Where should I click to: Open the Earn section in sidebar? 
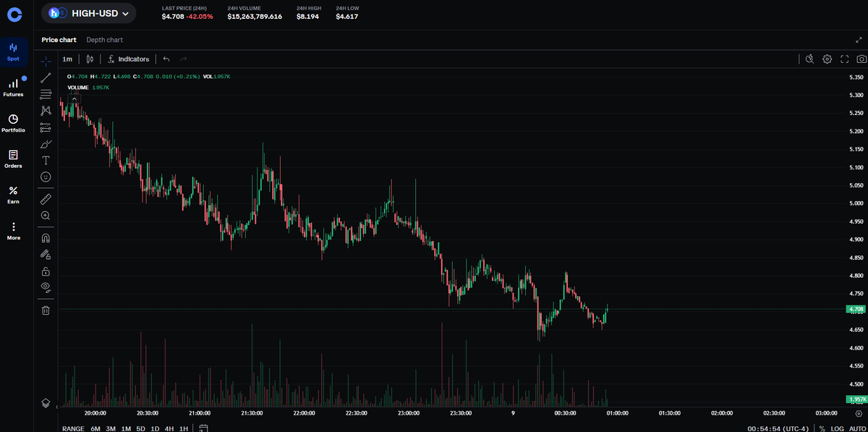pos(14,194)
